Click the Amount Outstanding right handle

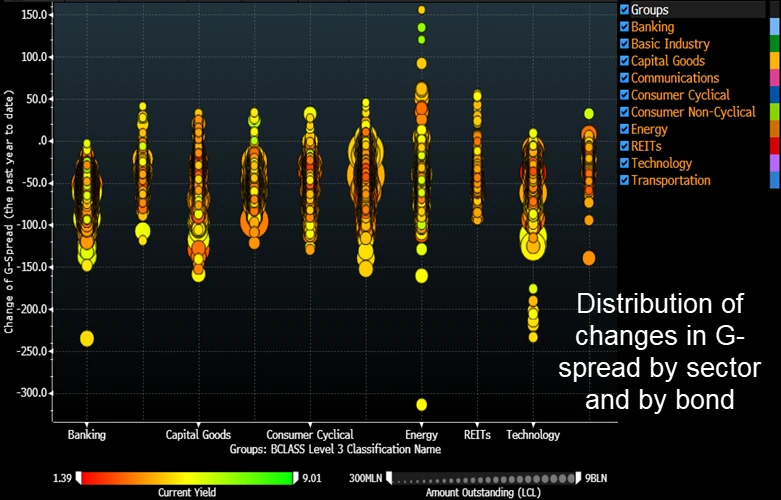[578, 479]
